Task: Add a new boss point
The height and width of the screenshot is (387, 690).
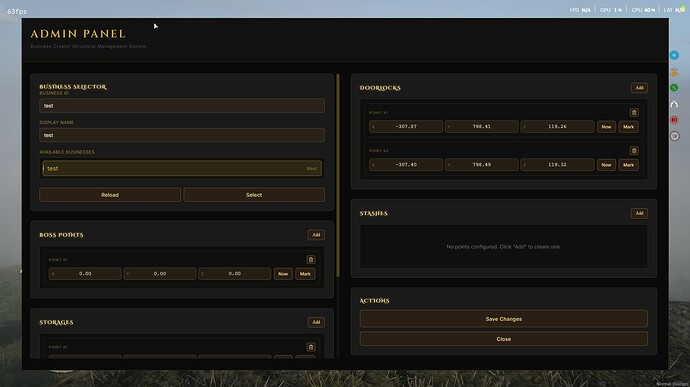Action: 316,235
